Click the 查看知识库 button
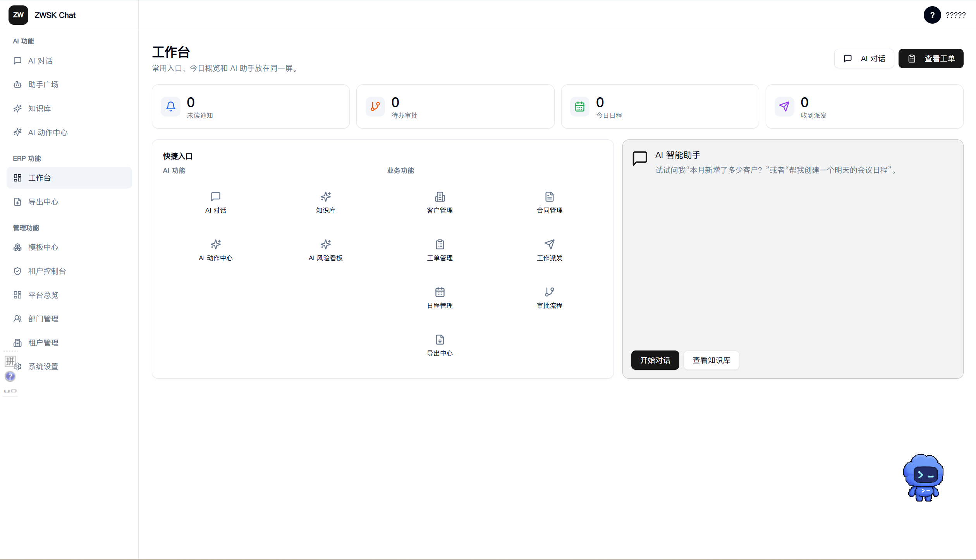The width and height of the screenshot is (976, 560). 711,360
